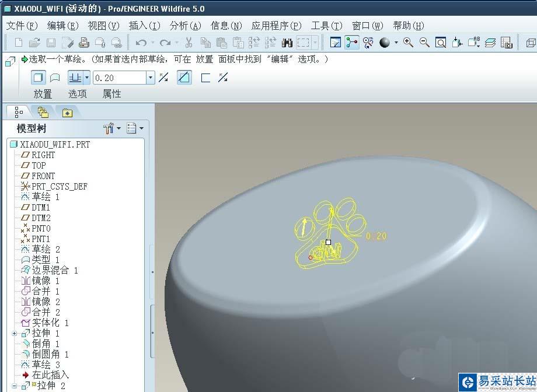Viewport: 537px width, 392px height.
Task: Open the depth option dropdown arrow
Action: click(87, 78)
